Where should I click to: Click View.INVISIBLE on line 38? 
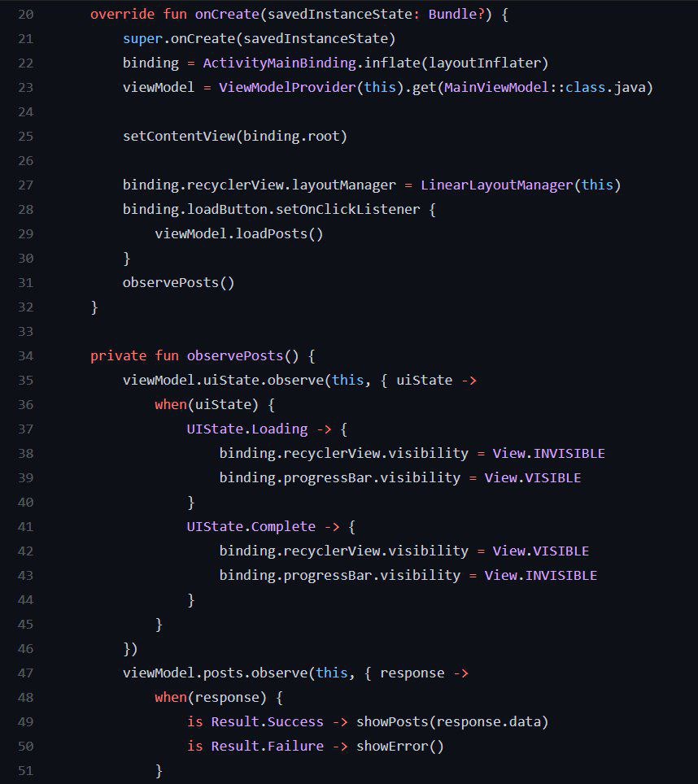click(x=548, y=454)
